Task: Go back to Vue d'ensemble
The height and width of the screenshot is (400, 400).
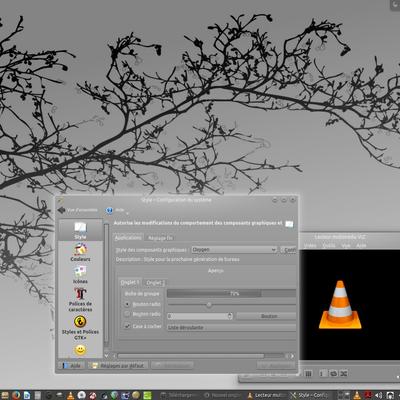Action: pyautogui.click(x=78, y=210)
